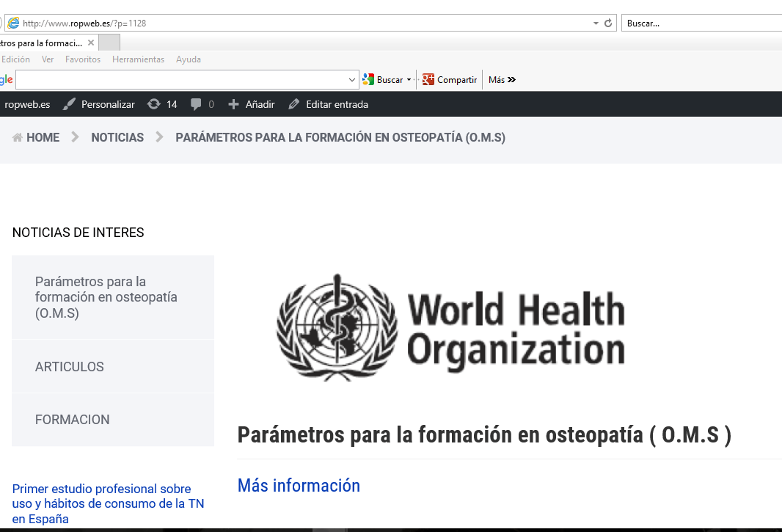Screen dimensions: 782x532
Task: Open link Primer estudio profesional sobre uso y hábitos
Action: [x=109, y=503]
